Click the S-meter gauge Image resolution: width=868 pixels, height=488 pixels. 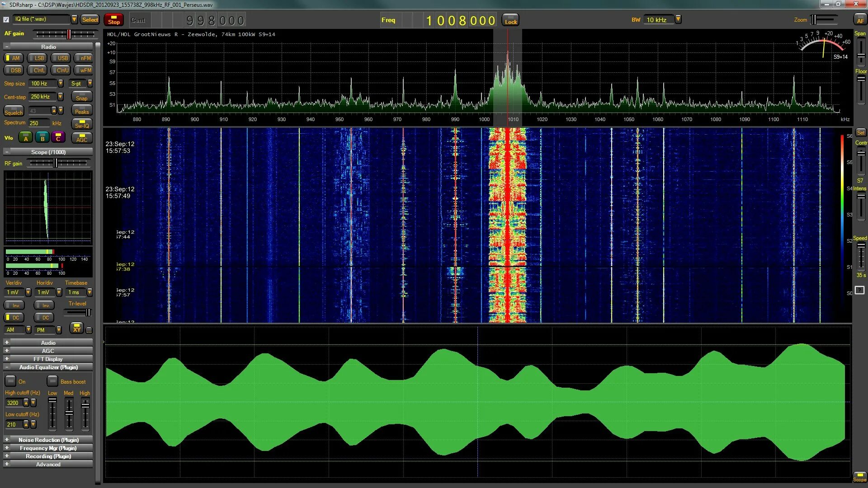pyautogui.click(x=823, y=45)
